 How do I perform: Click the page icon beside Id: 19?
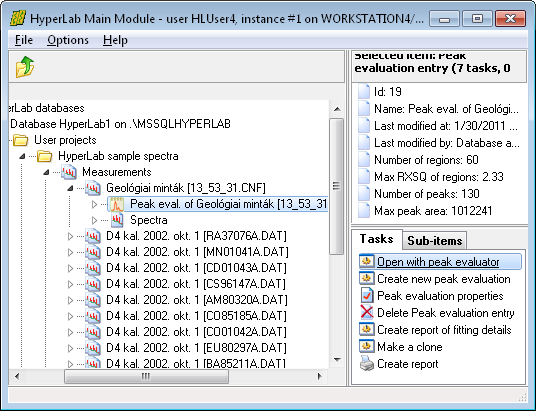364,91
